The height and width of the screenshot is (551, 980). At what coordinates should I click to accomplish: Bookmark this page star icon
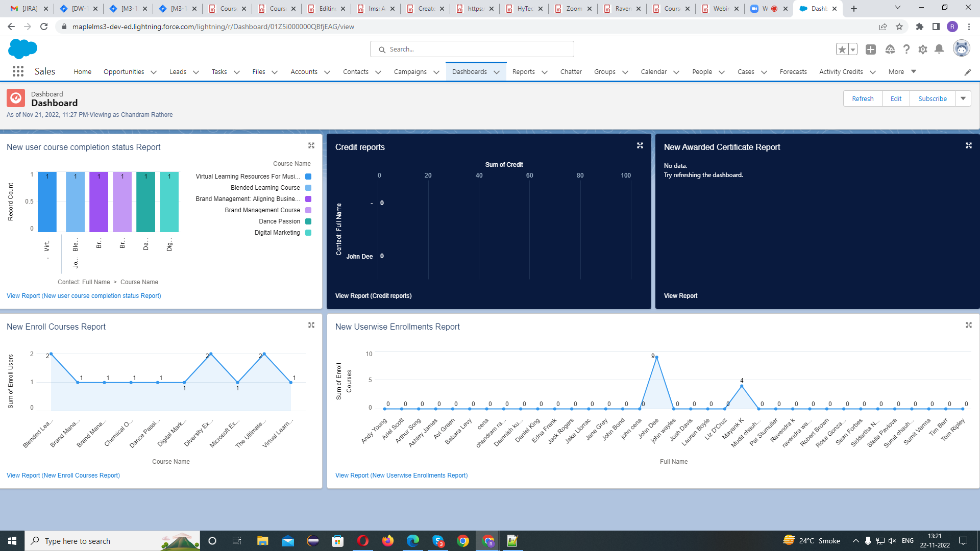[899, 27]
